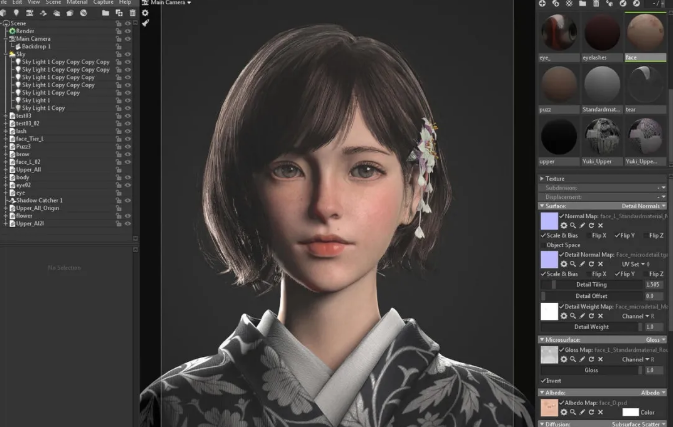
Task: Hide the body mesh with eye icon
Action: [x=128, y=177]
